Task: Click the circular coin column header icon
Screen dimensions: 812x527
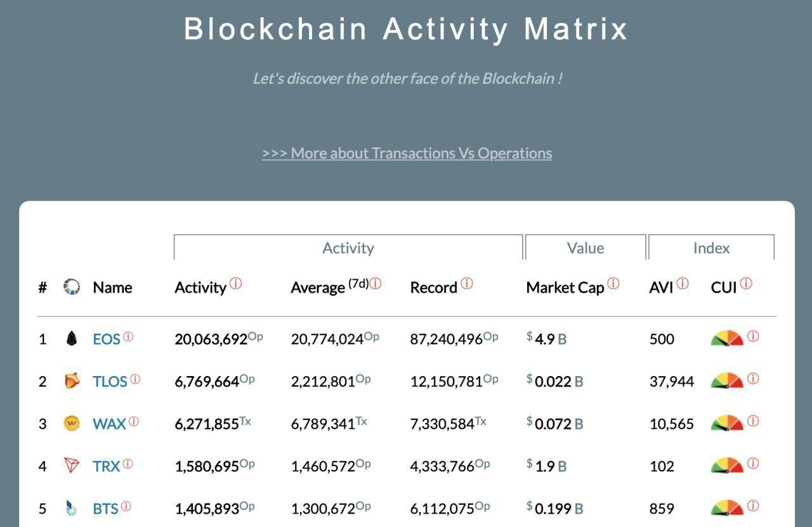Action: [72, 287]
